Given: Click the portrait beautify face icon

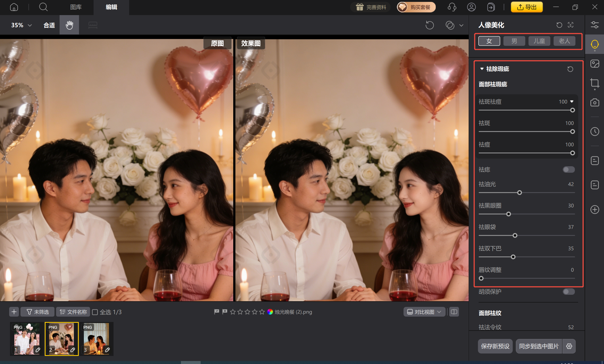Looking at the screenshot, I should coord(595,44).
